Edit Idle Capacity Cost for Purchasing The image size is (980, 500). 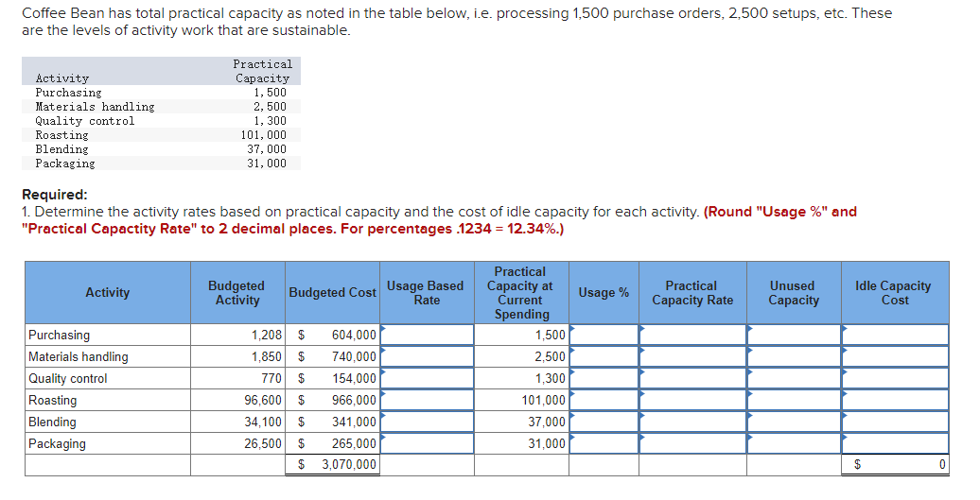tap(895, 335)
